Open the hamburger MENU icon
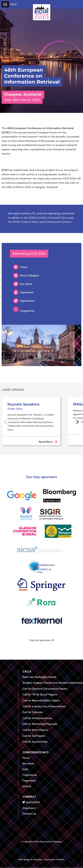The image size is (83, 868). 5,4
